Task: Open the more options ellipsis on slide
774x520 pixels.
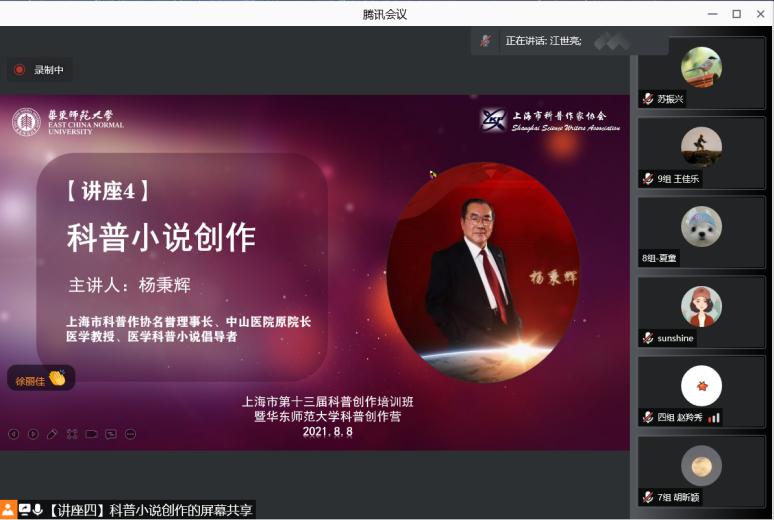Action: [130, 434]
